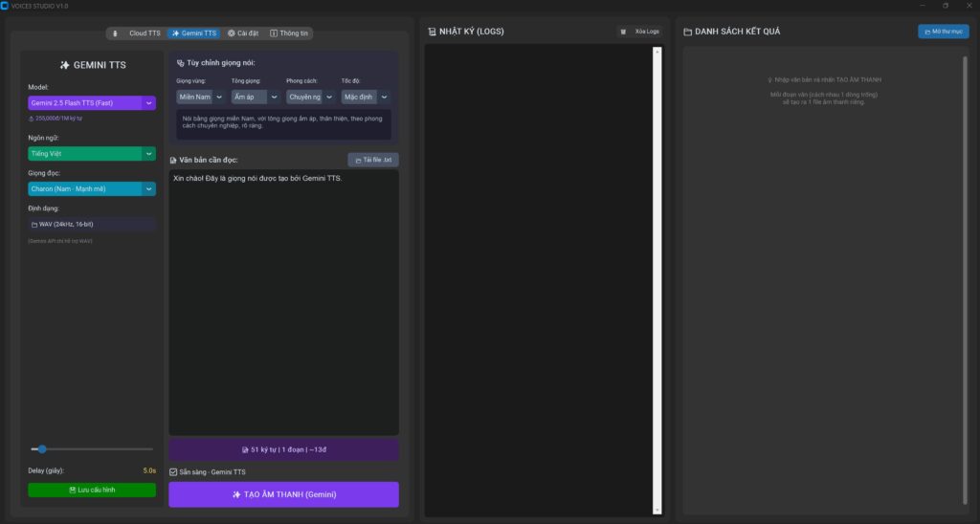Open the Thông tin tab

click(x=289, y=33)
